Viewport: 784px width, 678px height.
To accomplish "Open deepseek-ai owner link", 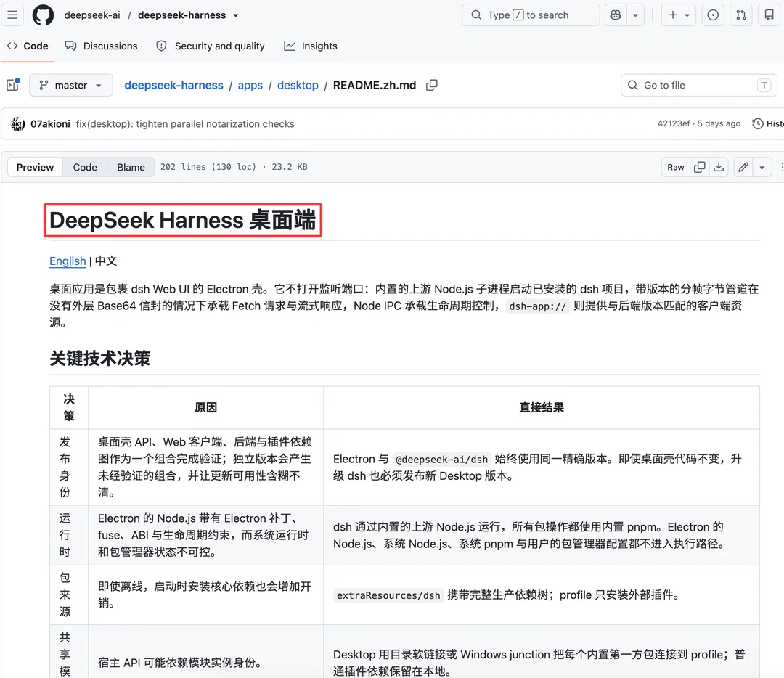I will 92,15.
